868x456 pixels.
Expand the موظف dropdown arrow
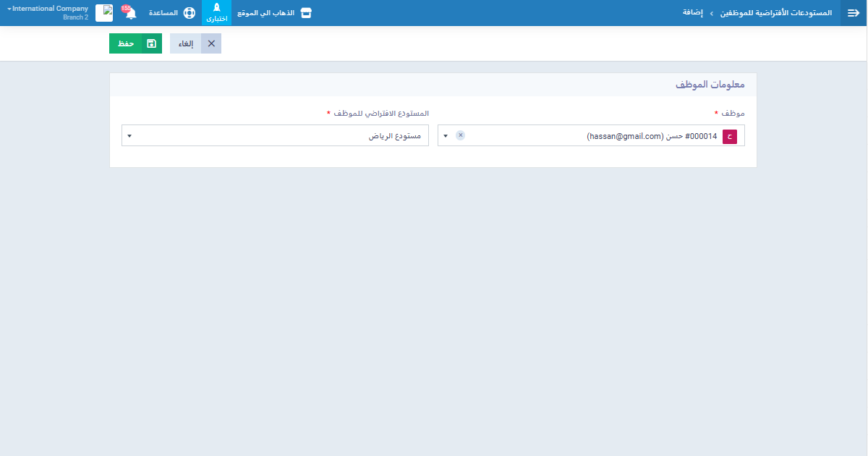(446, 136)
